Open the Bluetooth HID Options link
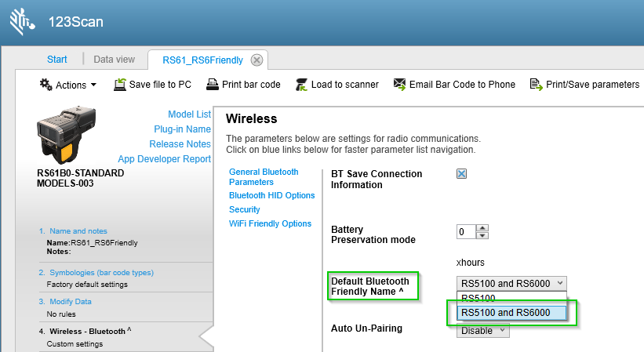 coord(271,195)
